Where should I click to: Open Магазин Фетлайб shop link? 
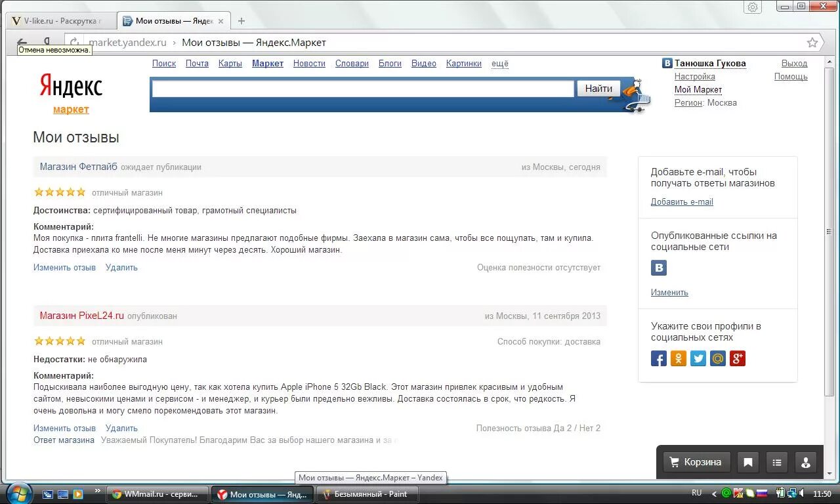(x=79, y=167)
